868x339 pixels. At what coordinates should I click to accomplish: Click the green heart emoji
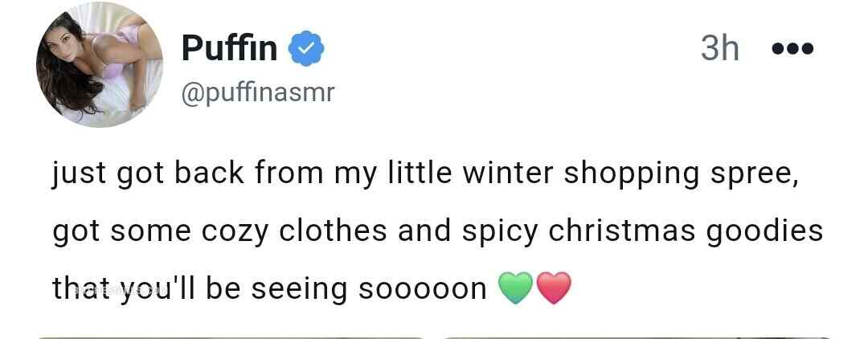pyautogui.click(x=515, y=288)
